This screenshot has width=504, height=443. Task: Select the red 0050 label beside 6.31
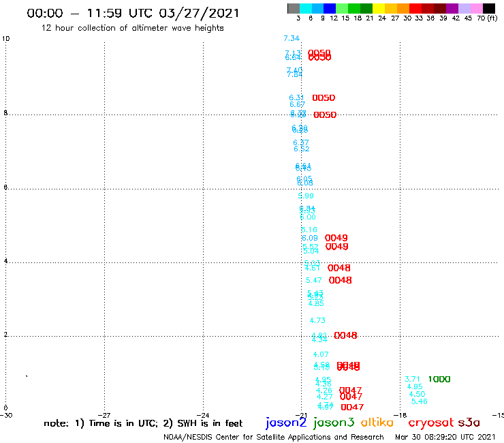coord(324,98)
